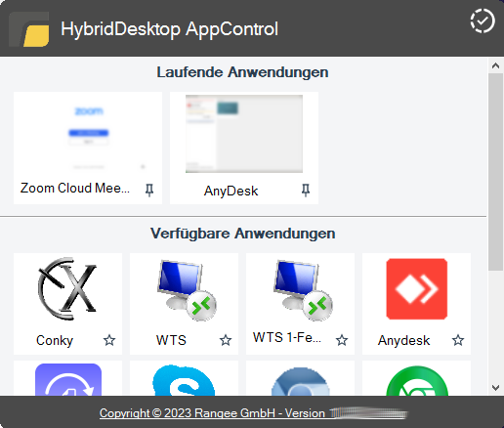This screenshot has height=428, width=504.
Task: Favorite Conky with its star
Action: tap(109, 340)
